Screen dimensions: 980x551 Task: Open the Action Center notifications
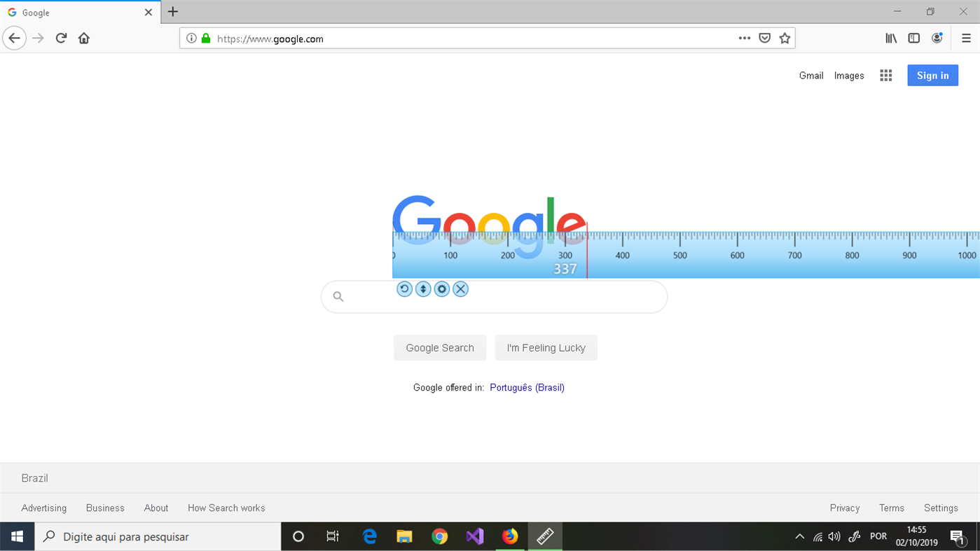pyautogui.click(x=958, y=537)
